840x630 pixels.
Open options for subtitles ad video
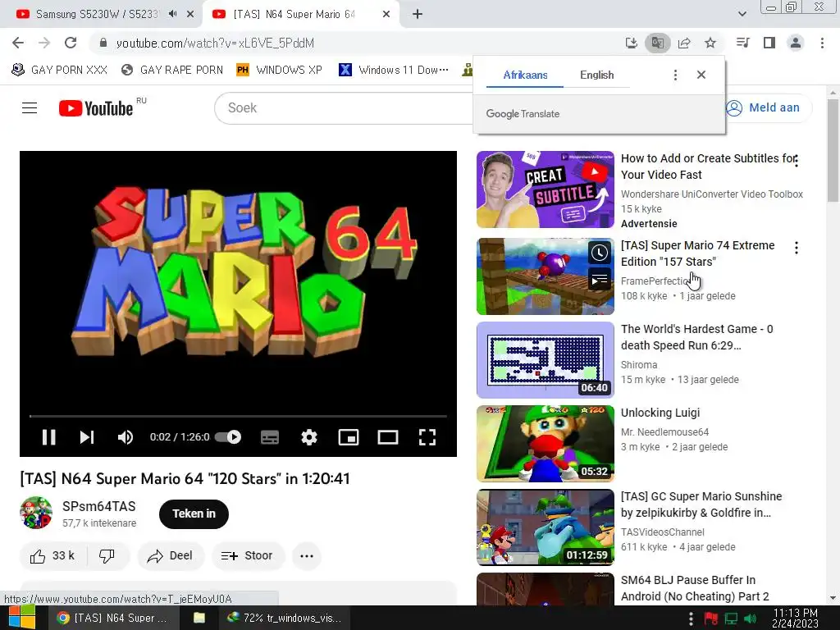[x=796, y=161]
